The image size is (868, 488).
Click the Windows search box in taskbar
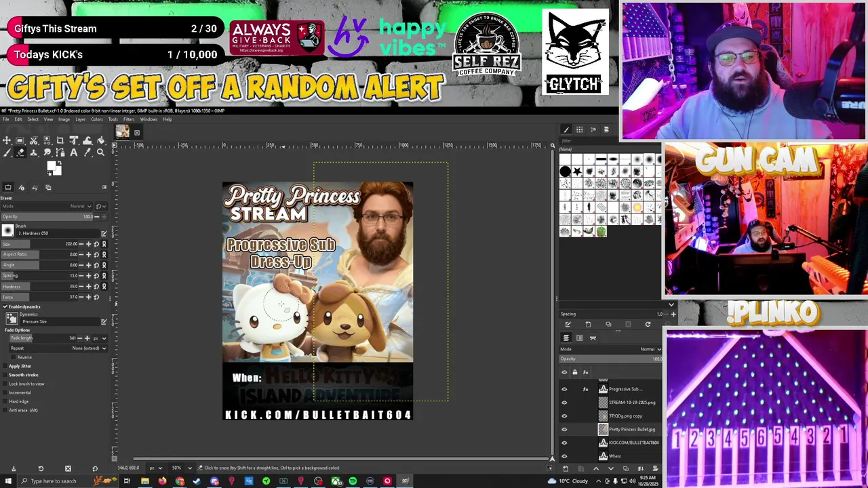point(68,481)
